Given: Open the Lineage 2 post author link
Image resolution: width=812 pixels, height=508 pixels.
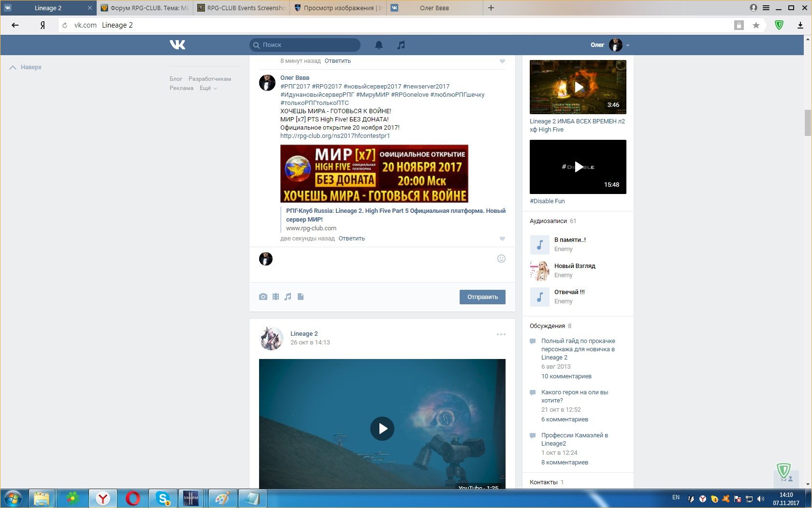Looking at the screenshot, I should pos(304,334).
